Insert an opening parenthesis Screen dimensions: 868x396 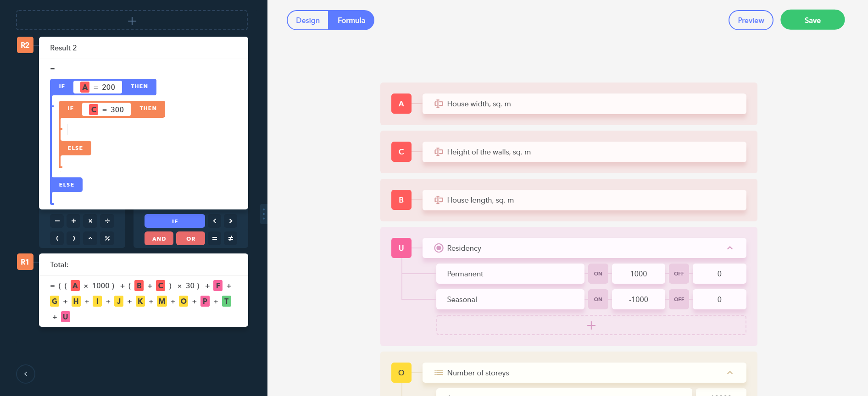pyautogui.click(x=57, y=238)
